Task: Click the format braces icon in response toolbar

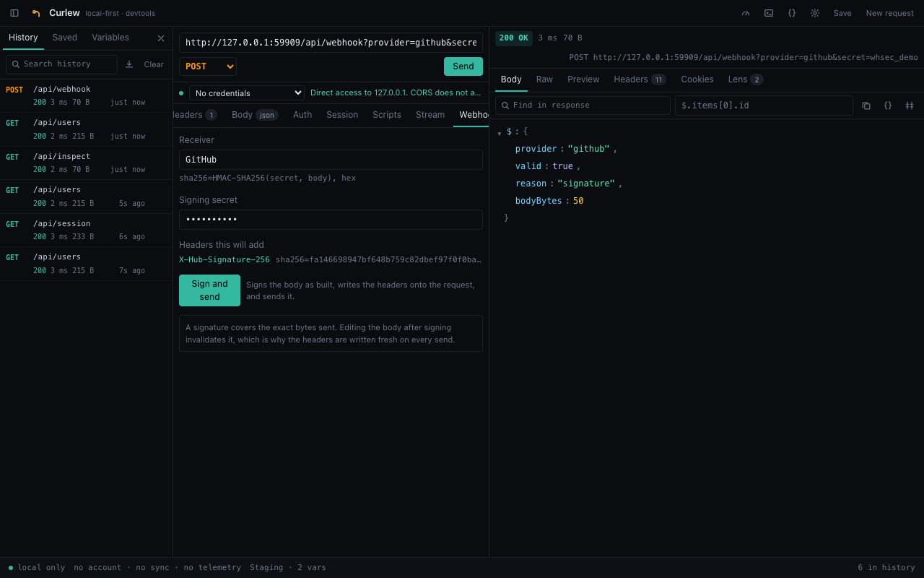Action: click(x=888, y=105)
